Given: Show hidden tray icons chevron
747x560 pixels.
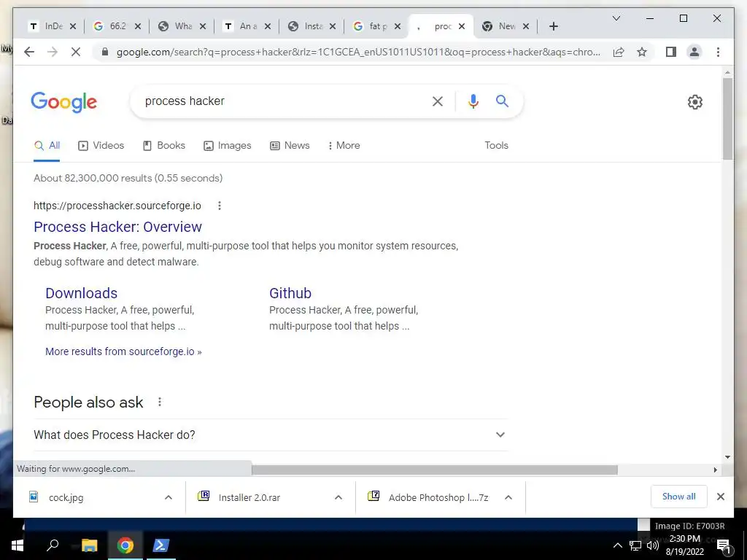Looking at the screenshot, I should click(x=617, y=545).
